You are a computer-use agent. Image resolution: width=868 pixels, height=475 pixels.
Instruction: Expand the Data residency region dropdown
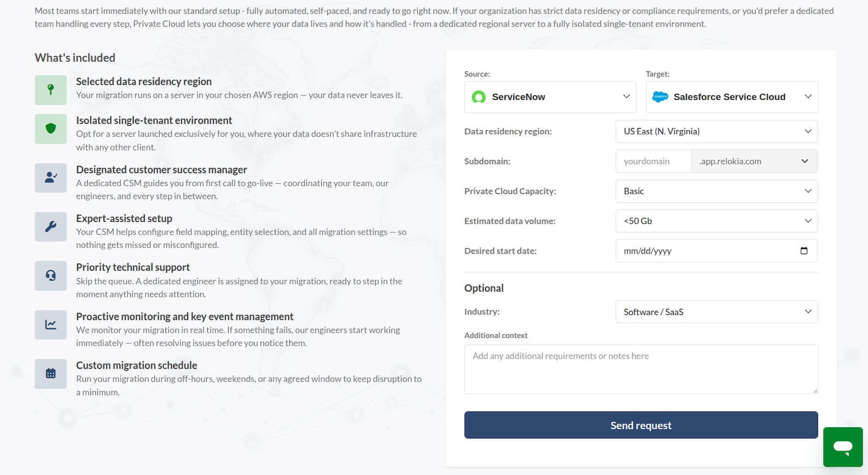(716, 131)
